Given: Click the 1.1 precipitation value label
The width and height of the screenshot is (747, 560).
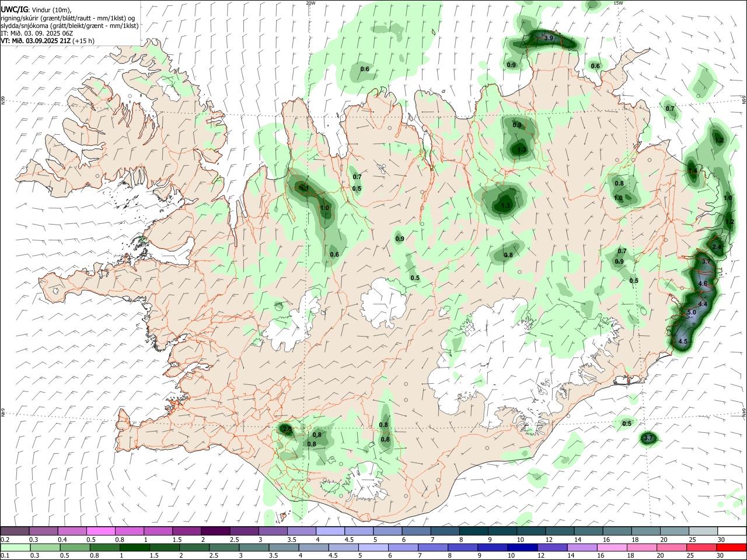Looking at the screenshot, I should [x=304, y=188].
